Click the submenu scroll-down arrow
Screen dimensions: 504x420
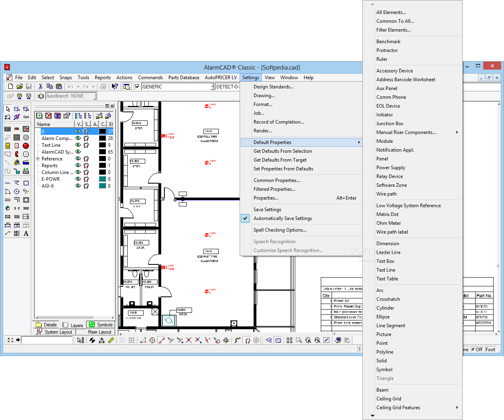[x=373, y=416]
